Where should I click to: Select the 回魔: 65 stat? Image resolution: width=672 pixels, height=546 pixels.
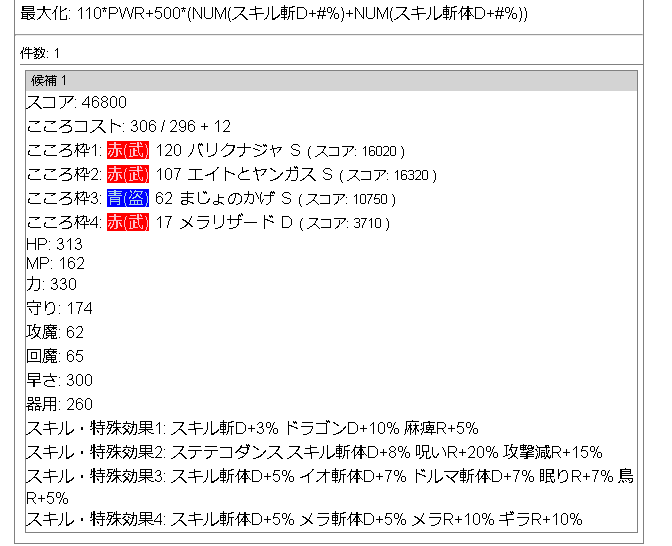click(x=55, y=356)
